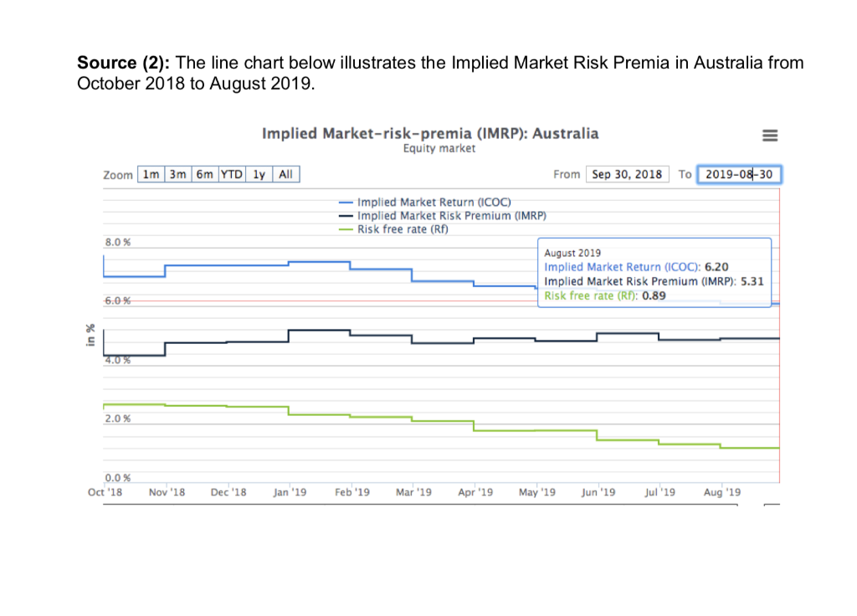Click the Oct '18 axis label
This screenshot has height=616, width=857.
104,492
